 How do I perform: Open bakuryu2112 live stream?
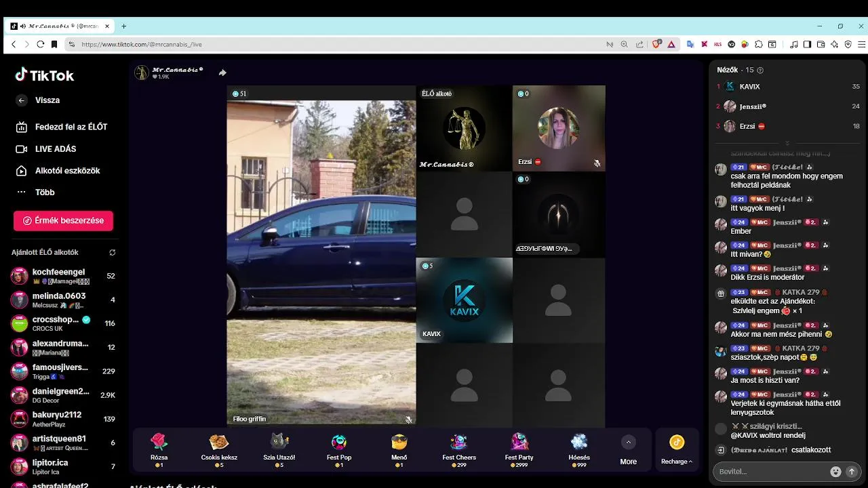pyautogui.click(x=64, y=419)
